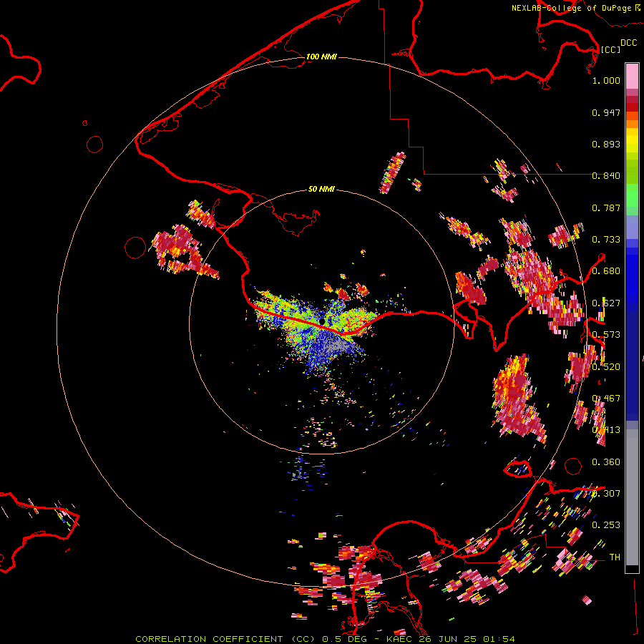The image size is (644, 644).
Task: Click the 0.360 scale value
Action: pos(606,462)
